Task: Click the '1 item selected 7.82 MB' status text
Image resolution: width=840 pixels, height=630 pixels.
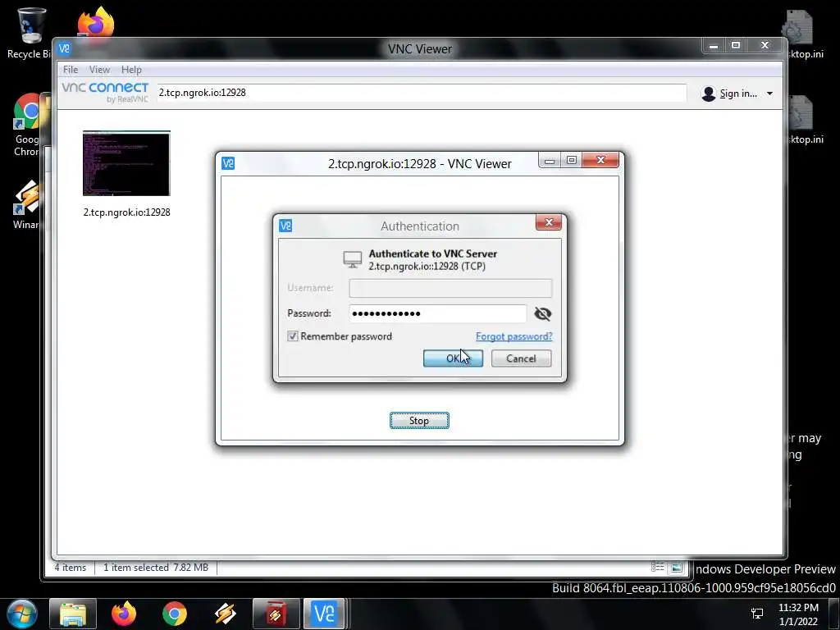Action: point(155,568)
